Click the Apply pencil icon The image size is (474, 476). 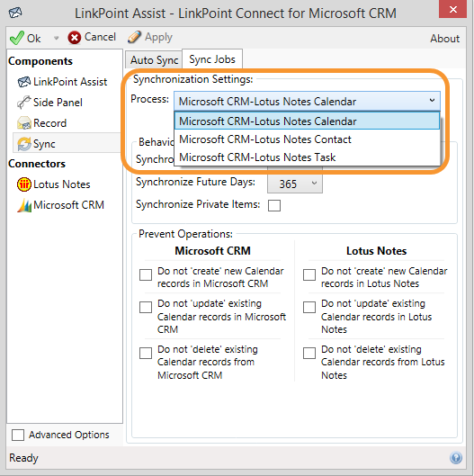pos(134,37)
